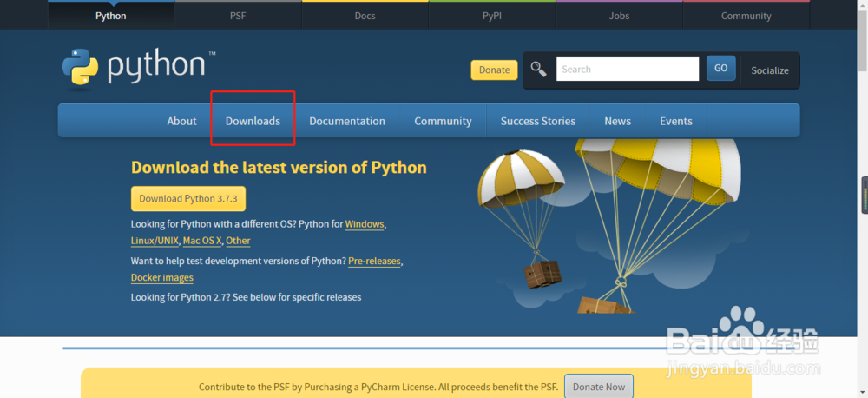The height and width of the screenshot is (398, 868).
Task: Click the GO search button
Action: pos(720,68)
